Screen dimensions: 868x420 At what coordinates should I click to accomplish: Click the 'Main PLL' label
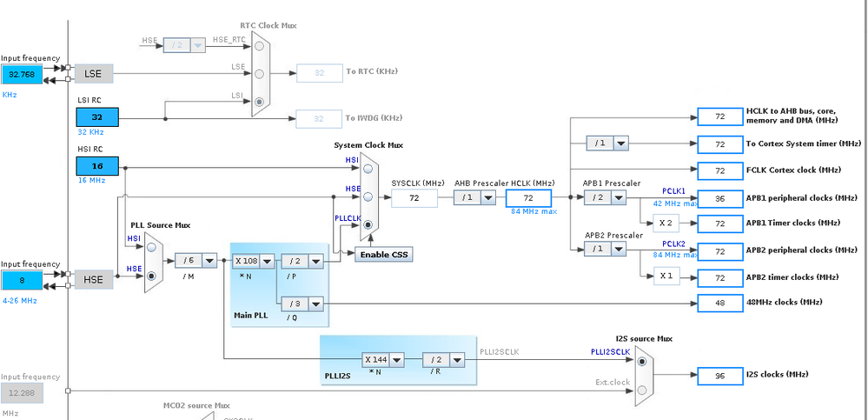pyautogui.click(x=251, y=316)
